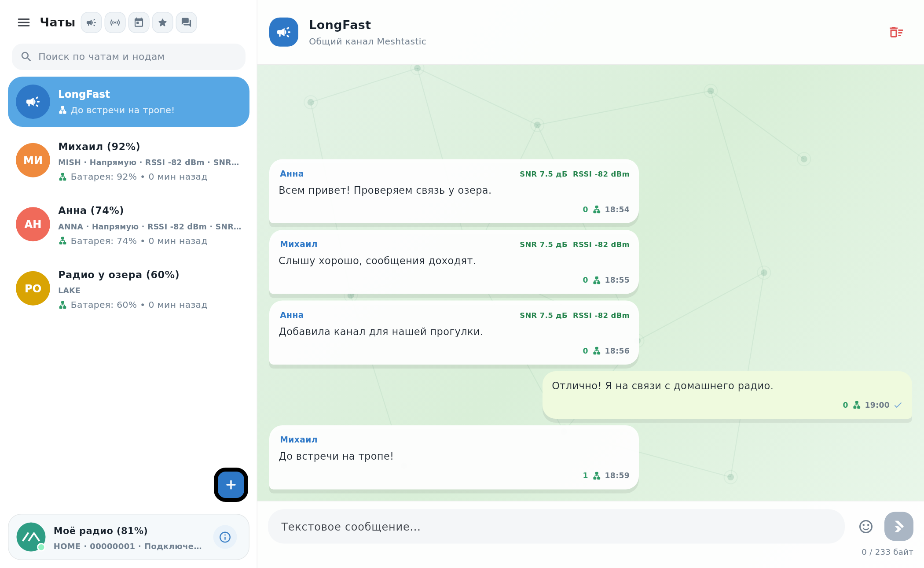
Task: Click the МИ orange avatar
Action: point(33,160)
